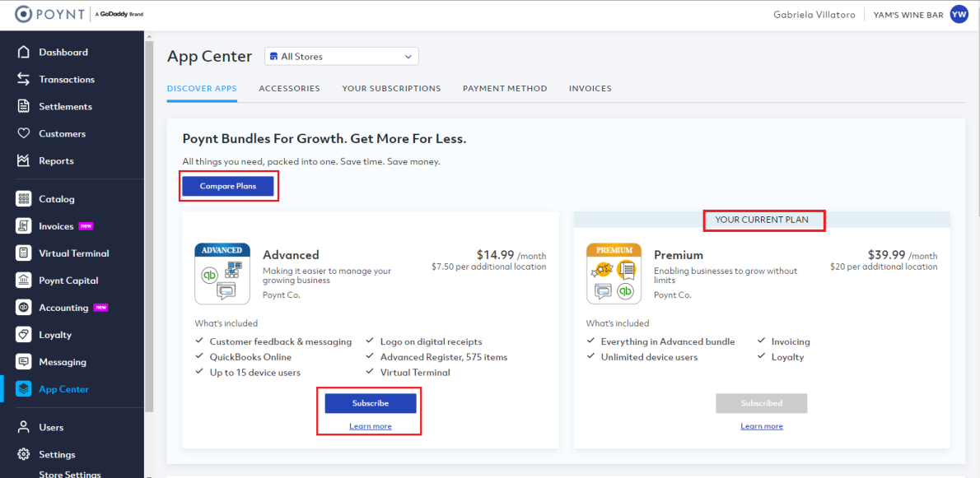The image size is (980, 478).
Task: Click the Reports chart icon
Action: 24,161
